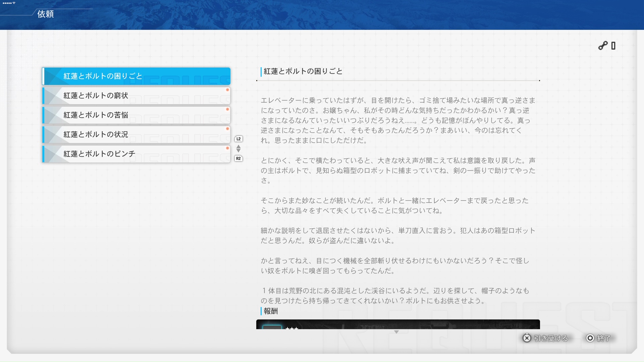Toggle the orange new-quest dot on 紅蓮とボルトの窮状
This screenshot has width=644, height=362.
point(228,90)
